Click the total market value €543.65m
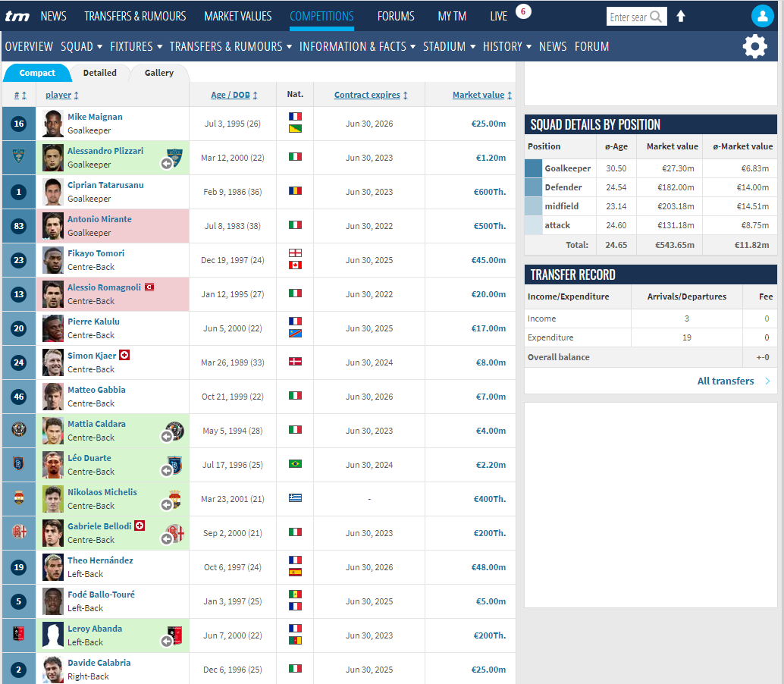This screenshot has height=684, width=784. 675,245
